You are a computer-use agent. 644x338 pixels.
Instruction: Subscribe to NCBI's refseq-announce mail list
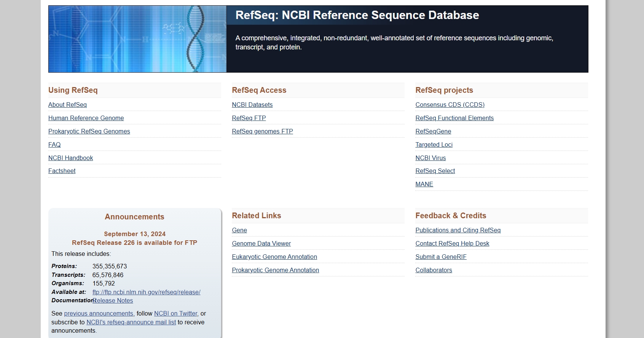[x=131, y=322]
